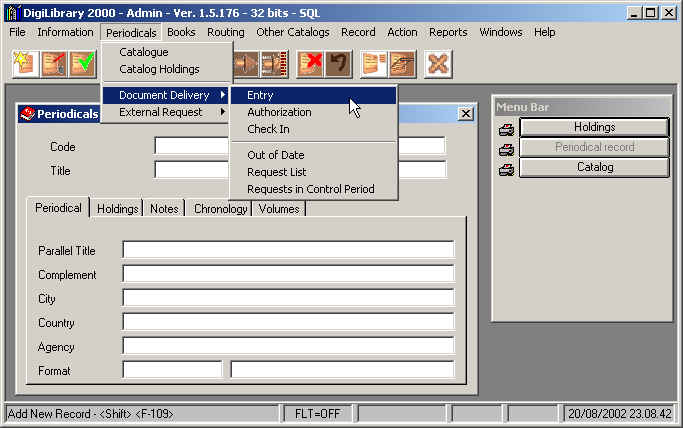Select Entry in Document Delivery submenu
The height and width of the screenshot is (428, 683).
tap(313, 95)
